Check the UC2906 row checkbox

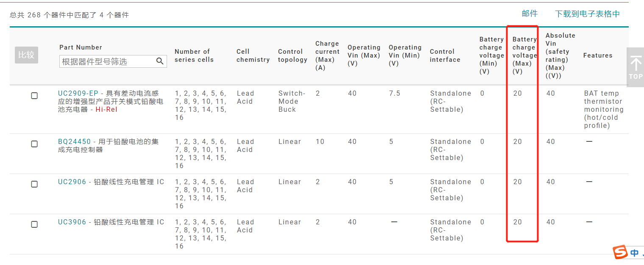[x=34, y=184]
